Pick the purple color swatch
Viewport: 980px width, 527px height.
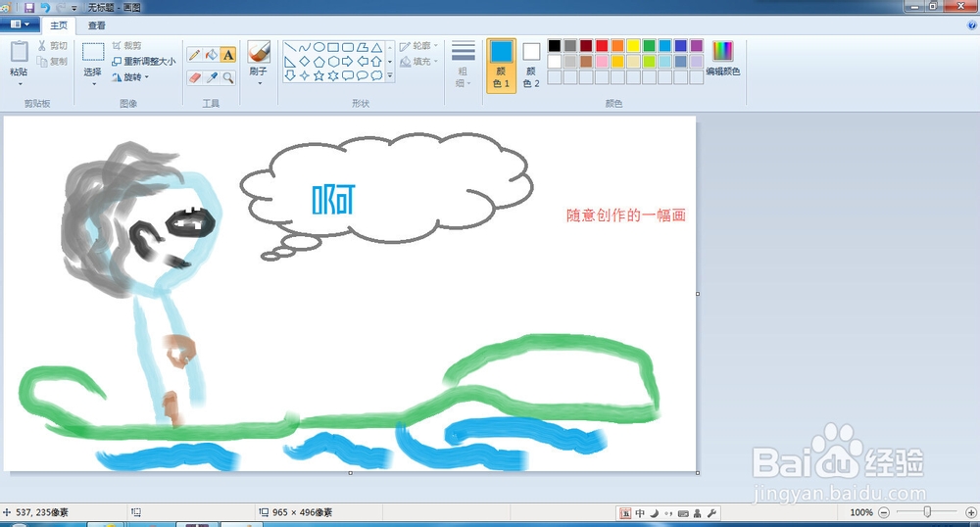click(x=696, y=46)
